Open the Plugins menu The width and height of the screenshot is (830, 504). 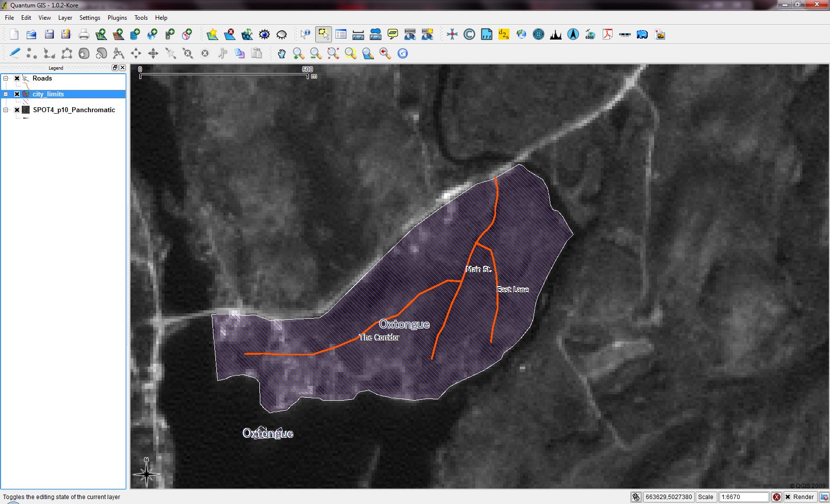click(x=117, y=18)
